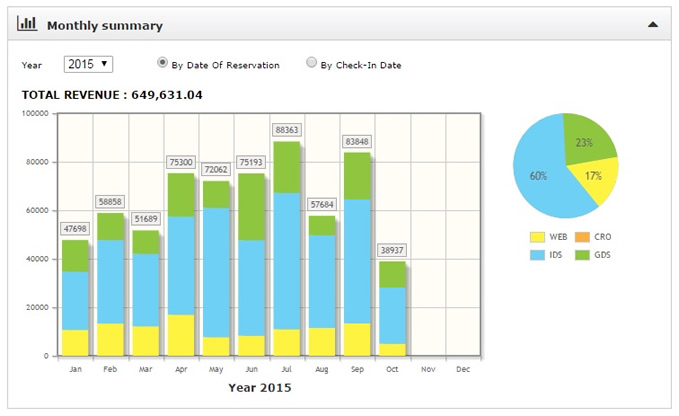Select By Check-In Date radio button

311,63
